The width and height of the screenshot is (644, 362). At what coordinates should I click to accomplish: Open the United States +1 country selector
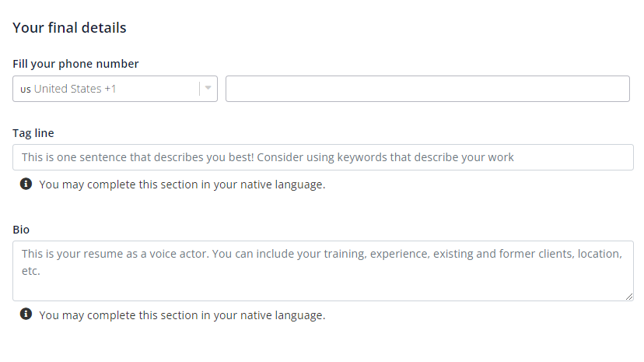tap(115, 89)
